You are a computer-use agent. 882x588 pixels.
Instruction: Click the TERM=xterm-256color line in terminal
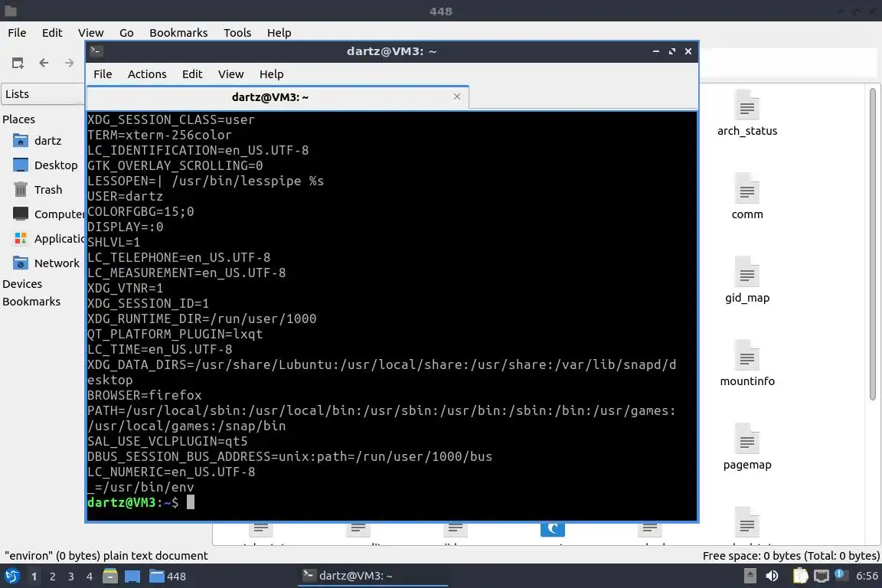click(159, 135)
